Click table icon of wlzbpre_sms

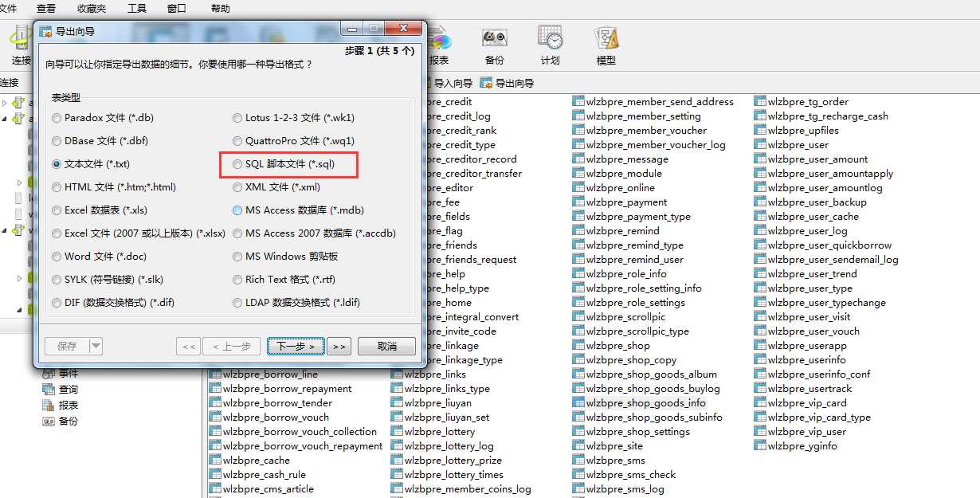[578, 460]
